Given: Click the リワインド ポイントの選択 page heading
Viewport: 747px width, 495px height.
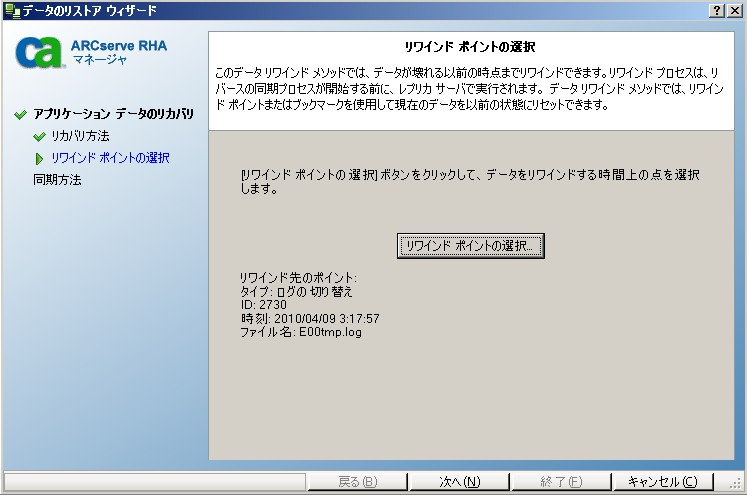Looking at the screenshot, I should [470, 47].
